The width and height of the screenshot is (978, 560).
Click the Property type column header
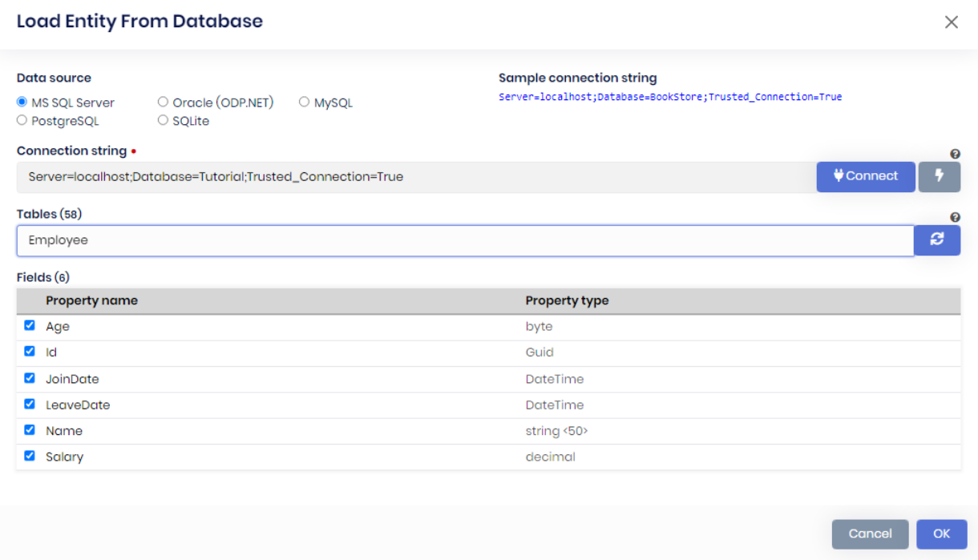[x=567, y=300]
